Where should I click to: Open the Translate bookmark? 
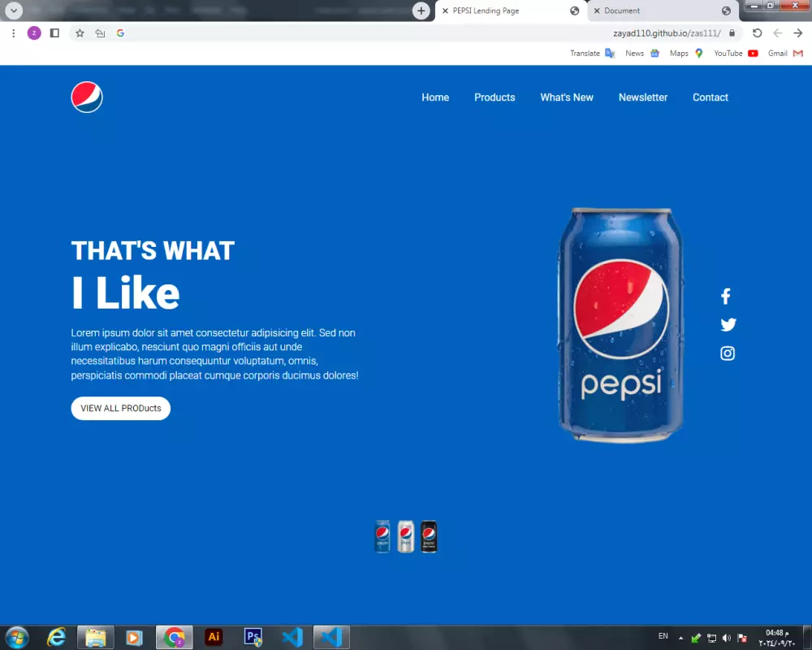(593, 54)
